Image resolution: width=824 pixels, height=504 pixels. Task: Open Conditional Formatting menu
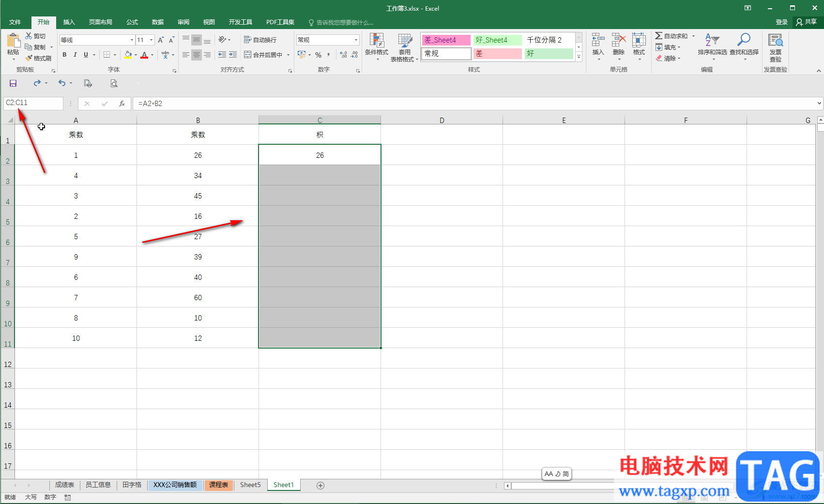pyautogui.click(x=376, y=47)
